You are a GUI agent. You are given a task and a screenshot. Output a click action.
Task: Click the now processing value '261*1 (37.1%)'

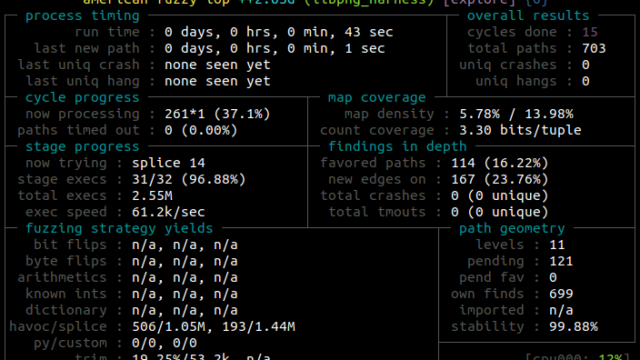[x=217, y=114]
